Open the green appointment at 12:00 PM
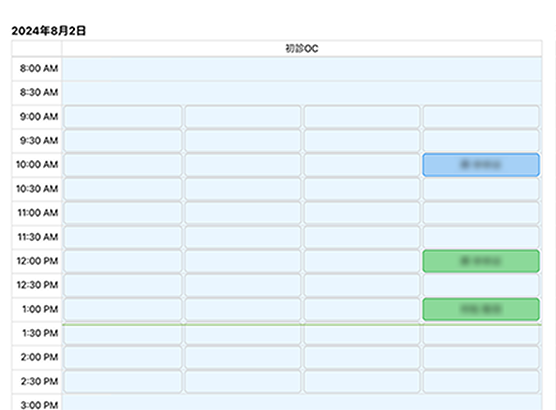 click(481, 261)
